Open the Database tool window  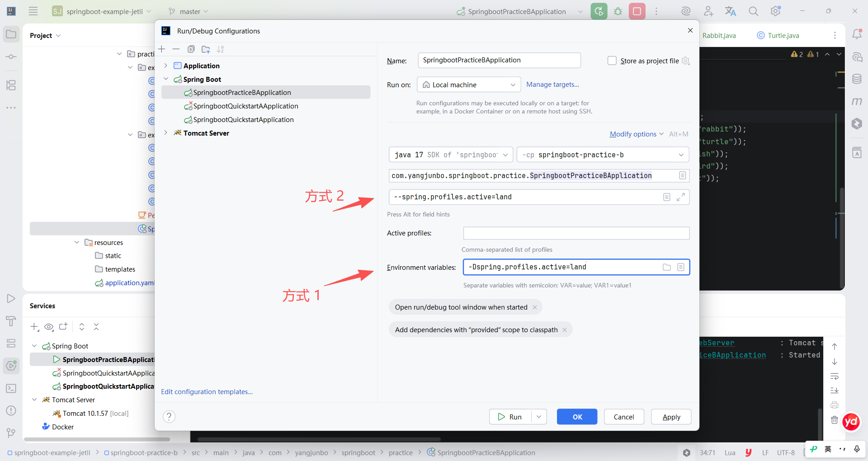[857, 79]
